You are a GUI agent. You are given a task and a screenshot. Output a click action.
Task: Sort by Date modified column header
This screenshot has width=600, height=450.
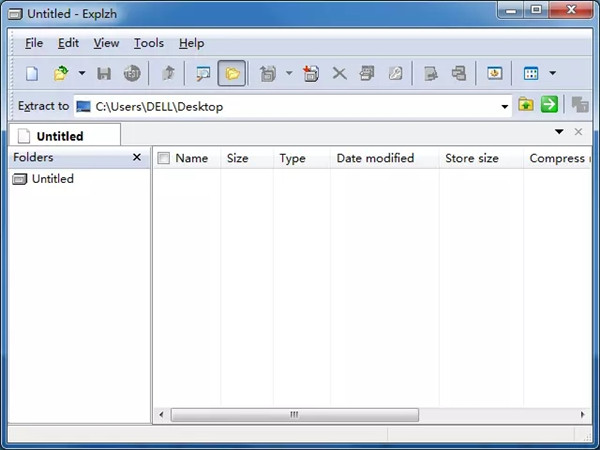click(x=375, y=158)
